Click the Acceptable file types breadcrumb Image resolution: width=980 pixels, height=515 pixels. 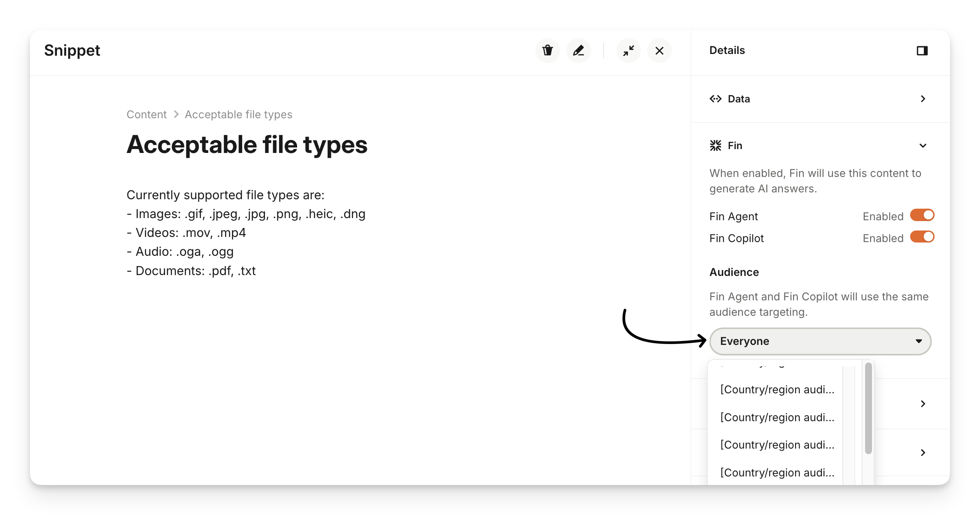(238, 114)
